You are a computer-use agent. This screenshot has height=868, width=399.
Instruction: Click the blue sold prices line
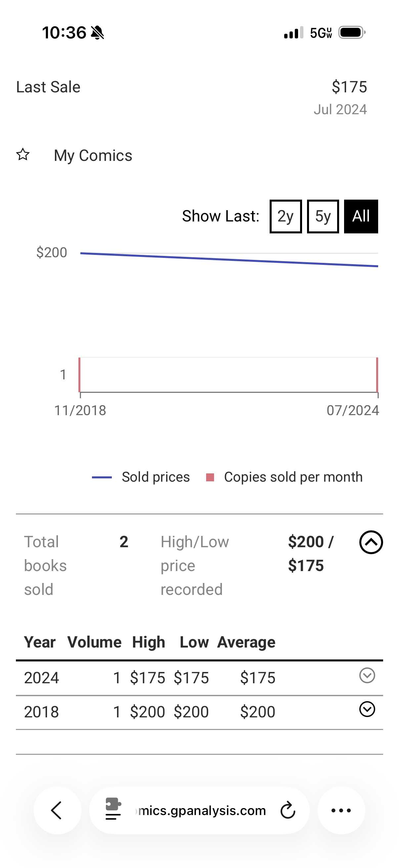click(x=229, y=260)
